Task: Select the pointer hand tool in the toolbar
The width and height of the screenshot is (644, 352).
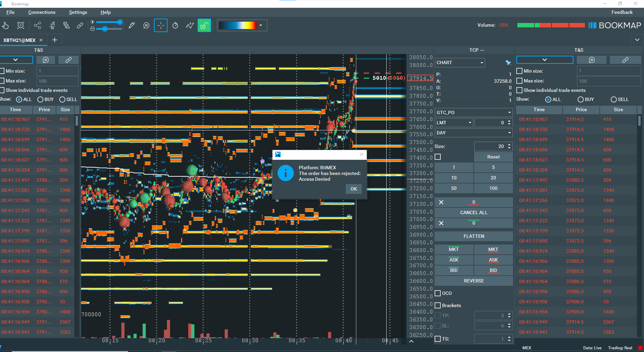Action: [x=5, y=25]
